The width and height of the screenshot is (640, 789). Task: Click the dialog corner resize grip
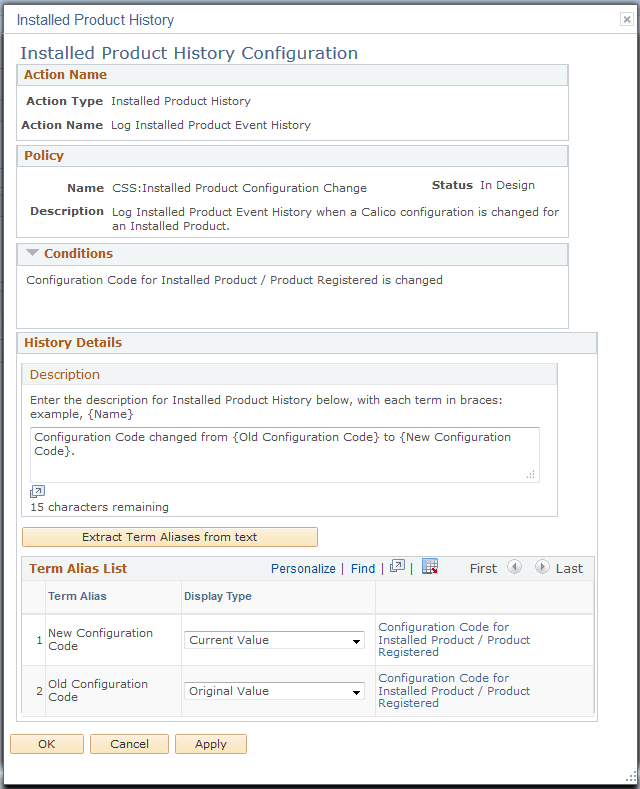[631, 777]
